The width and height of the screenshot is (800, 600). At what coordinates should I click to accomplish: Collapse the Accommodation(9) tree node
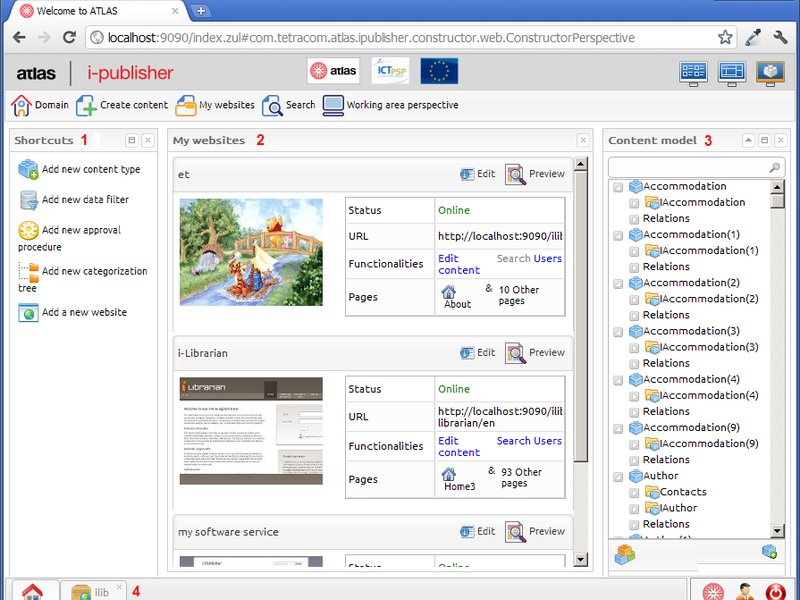(x=618, y=429)
